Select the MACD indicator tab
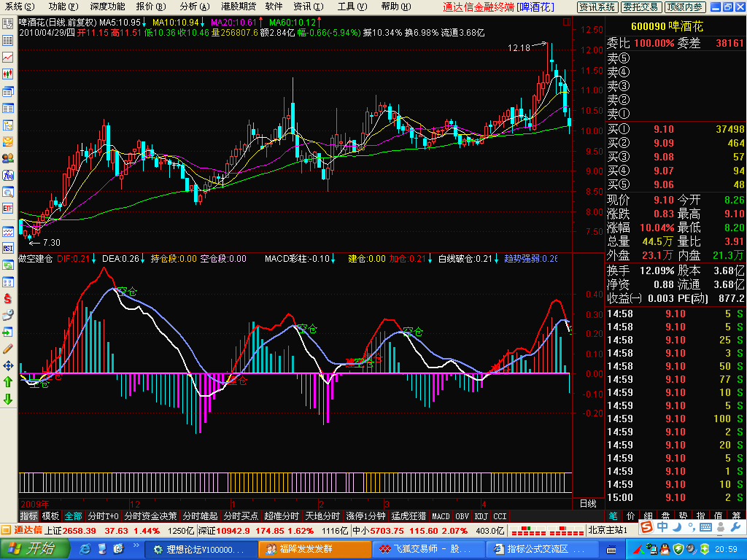This screenshot has height=560, width=747. [x=441, y=516]
